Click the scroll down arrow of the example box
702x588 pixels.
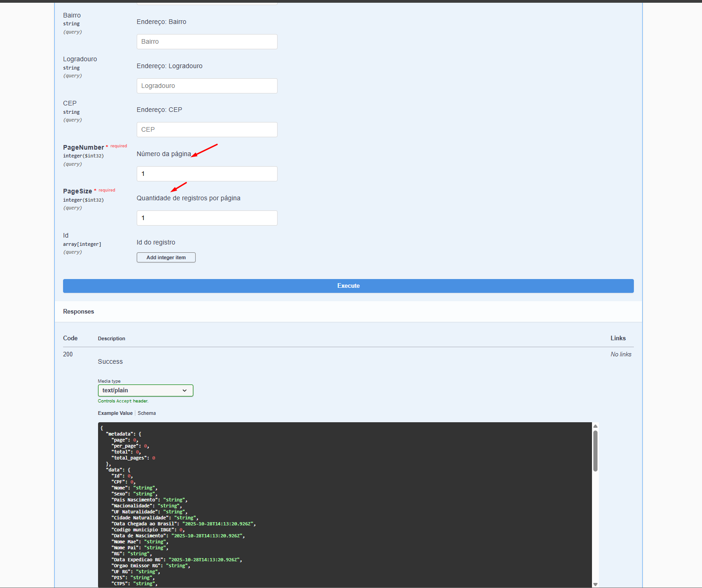[x=595, y=584]
